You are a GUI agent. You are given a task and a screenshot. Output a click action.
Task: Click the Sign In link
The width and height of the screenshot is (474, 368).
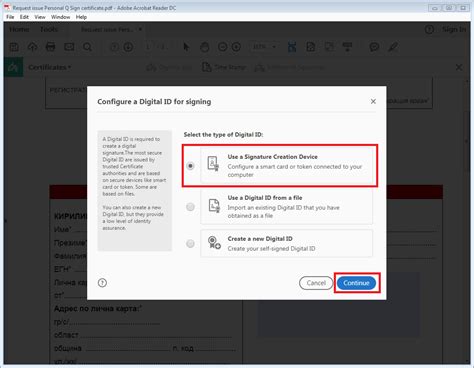[454, 29]
